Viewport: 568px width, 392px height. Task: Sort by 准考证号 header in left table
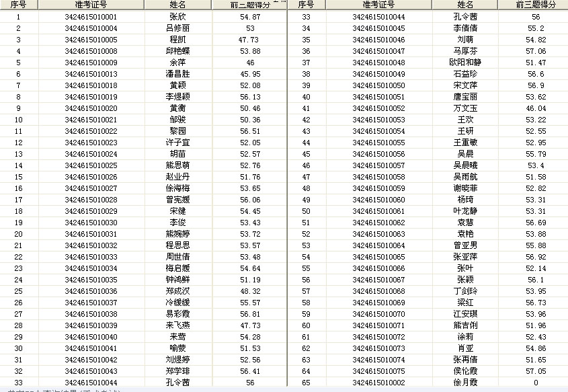(x=91, y=5)
